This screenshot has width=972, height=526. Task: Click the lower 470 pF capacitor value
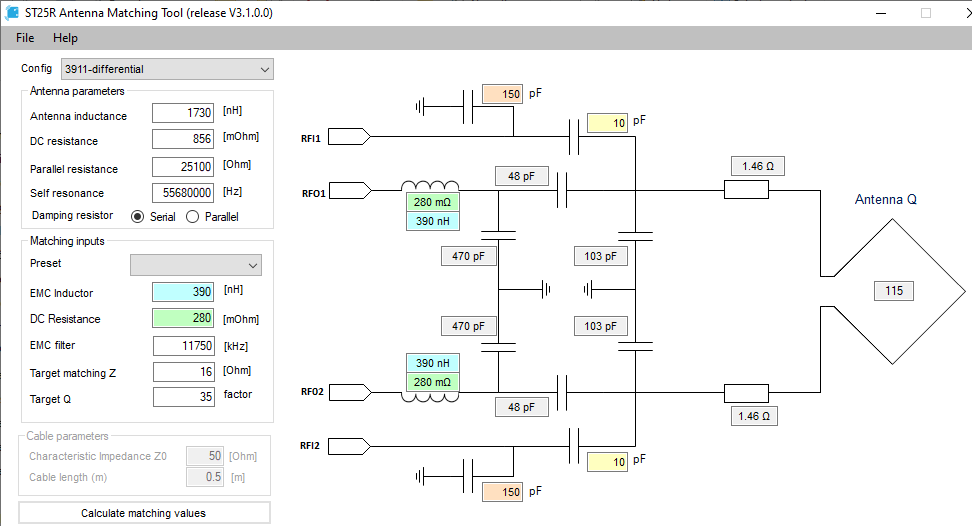coord(469,326)
